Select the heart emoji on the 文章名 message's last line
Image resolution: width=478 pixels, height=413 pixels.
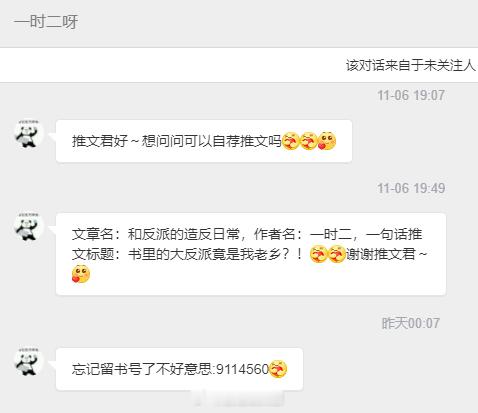pos(81,274)
